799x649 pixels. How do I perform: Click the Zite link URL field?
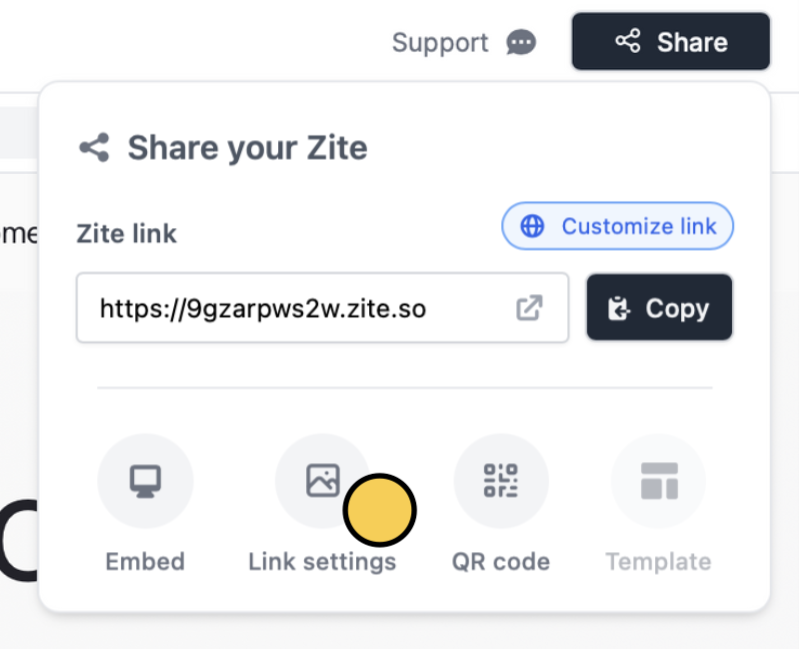(x=323, y=308)
